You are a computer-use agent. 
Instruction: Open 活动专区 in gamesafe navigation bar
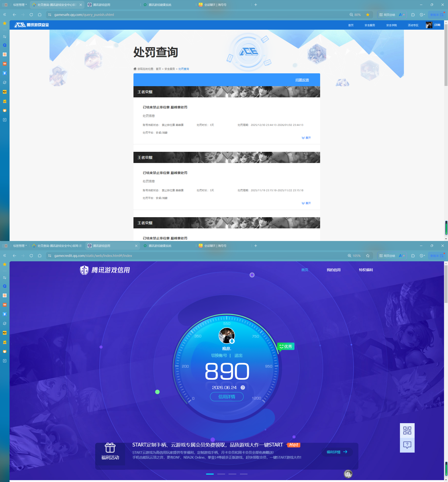[413, 25]
